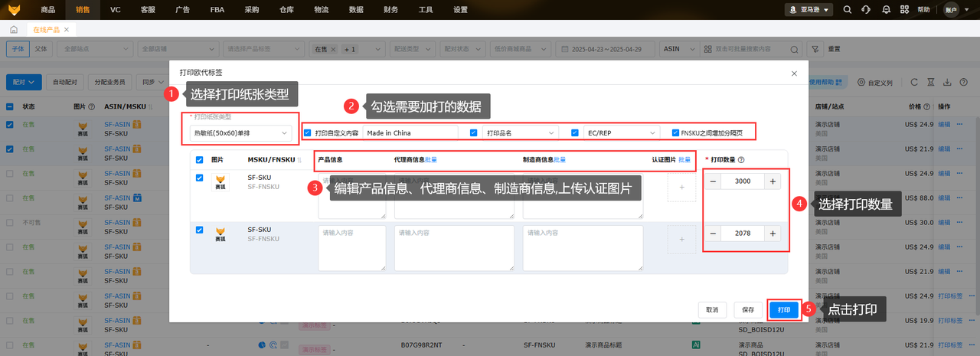980x356 pixels.
Task: Go to the home tab icon
Action: tap(14, 29)
